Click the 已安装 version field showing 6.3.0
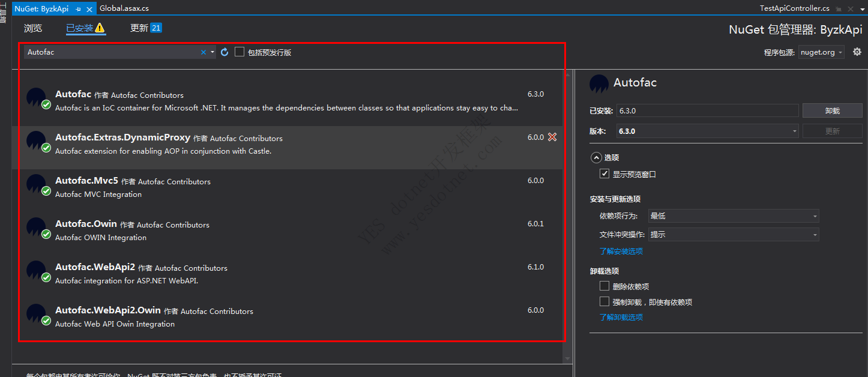This screenshot has height=377, width=868. coord(707,110)
